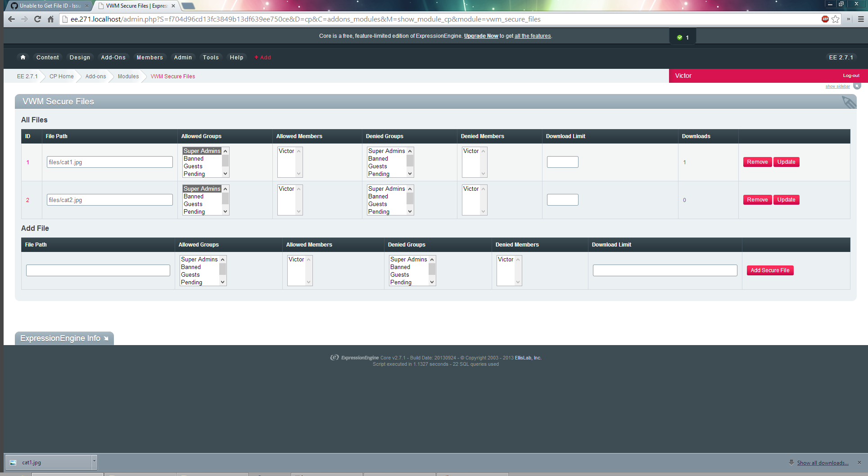Click the Log-out link
868x476 pixels.
click(x=851, y=76)
